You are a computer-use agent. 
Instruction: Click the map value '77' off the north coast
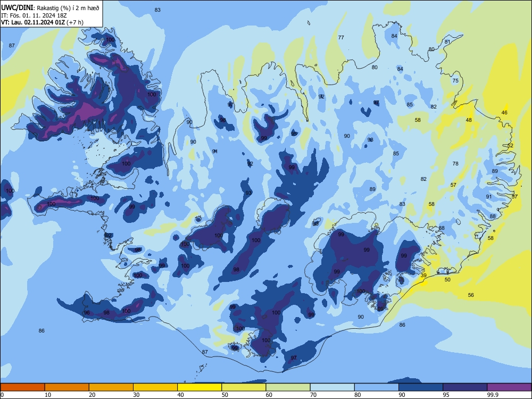tap(341, 38)
